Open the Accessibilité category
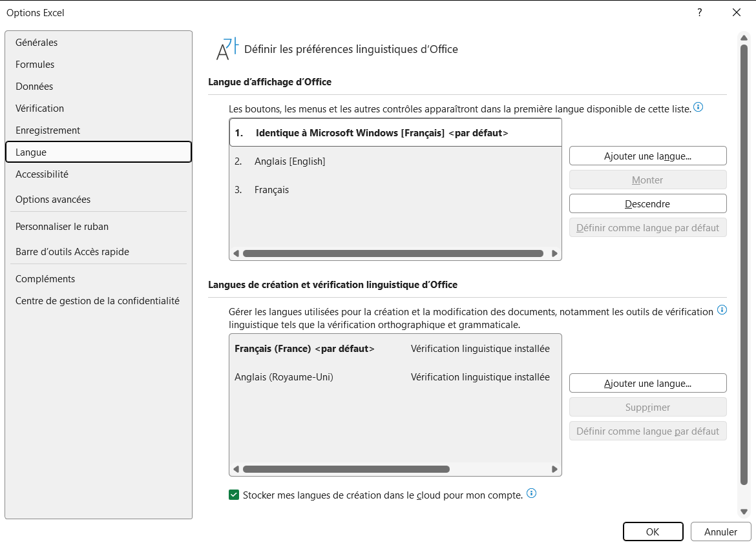Image resolution: width=756 pixels, height=547 pixels. 98,174
